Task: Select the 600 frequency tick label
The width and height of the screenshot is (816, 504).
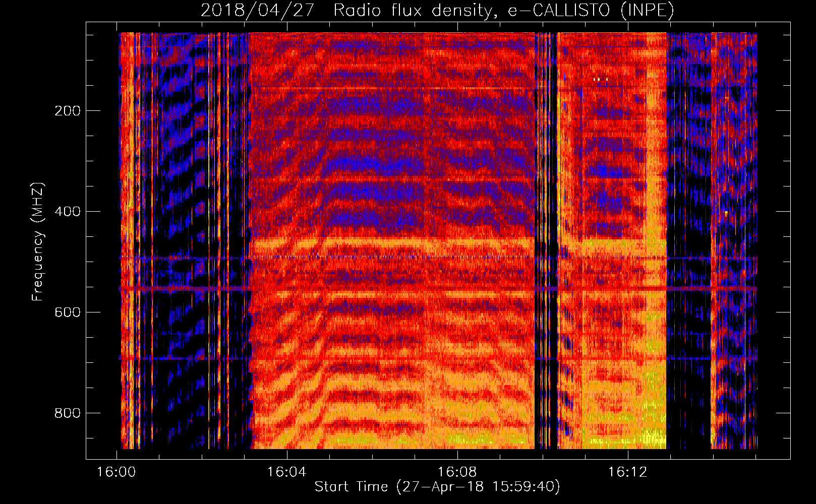Action: click(68, 312)
